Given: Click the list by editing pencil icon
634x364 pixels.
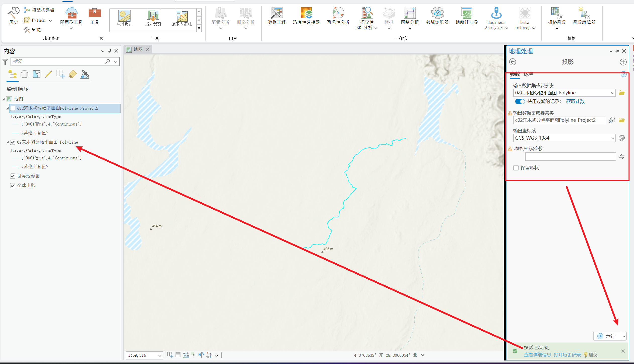Looking at the screenshot, I should (48, 74).
